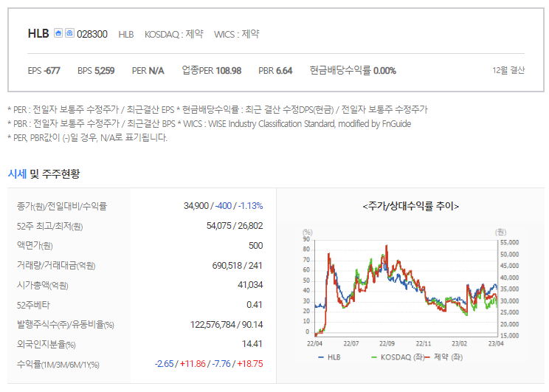
Task: Click the KOSDAQ (좌) legend entry
Action: pyautogui.click(x=398, y=357)
